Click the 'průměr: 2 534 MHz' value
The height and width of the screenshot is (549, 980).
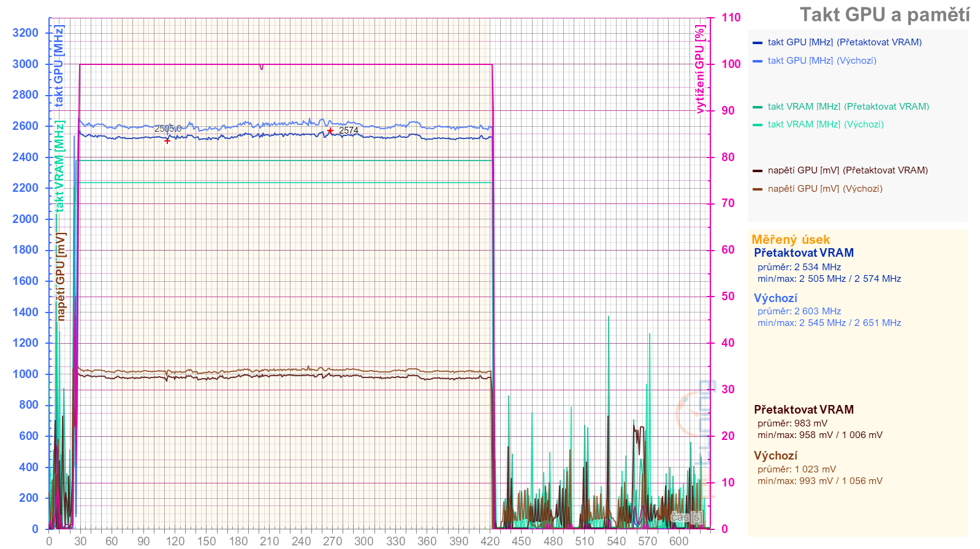799,267
